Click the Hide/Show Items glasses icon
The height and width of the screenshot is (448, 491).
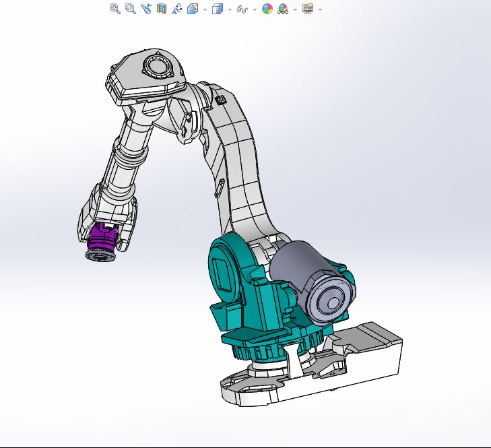click(242, 9)
